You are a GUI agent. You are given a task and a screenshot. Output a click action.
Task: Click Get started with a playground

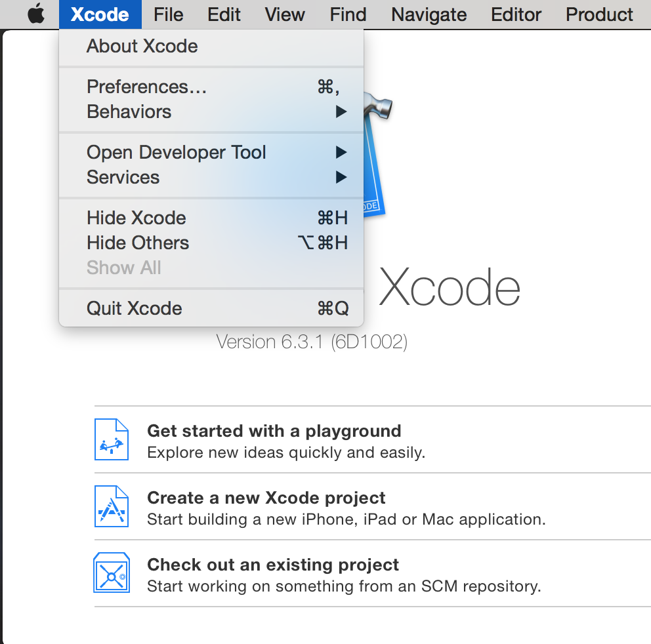pyautogui.click(x=274, y=432)
